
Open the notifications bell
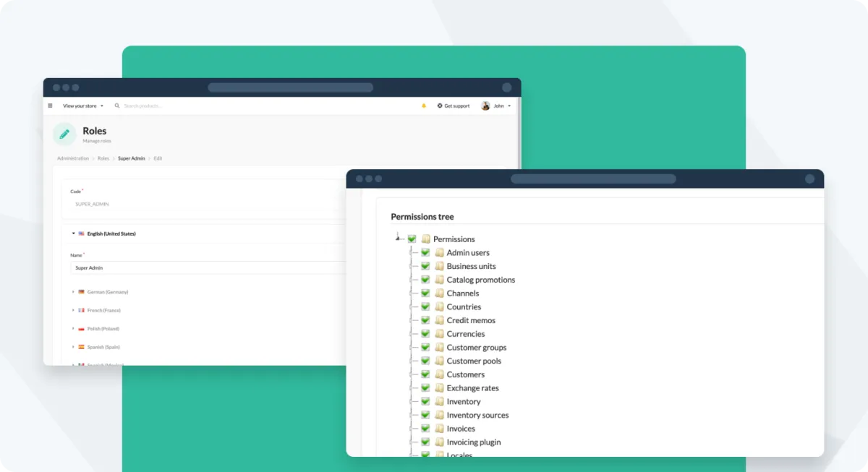[x=424, y=106]
